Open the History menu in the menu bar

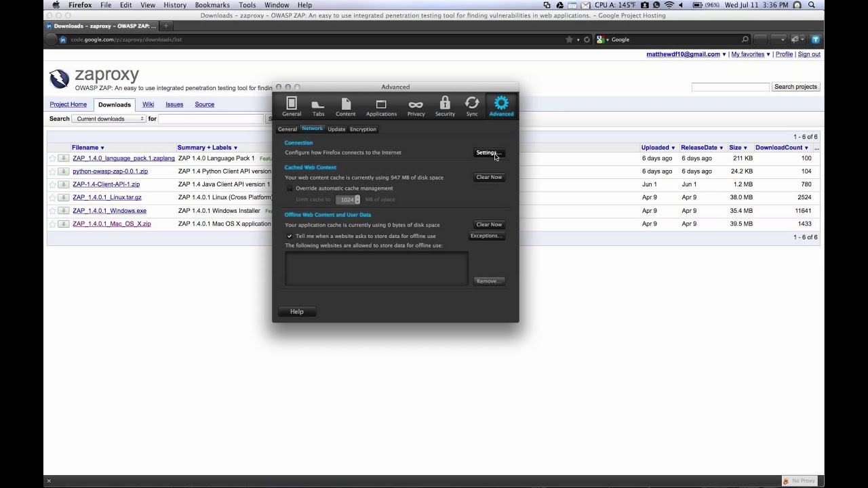pos(175,5)
